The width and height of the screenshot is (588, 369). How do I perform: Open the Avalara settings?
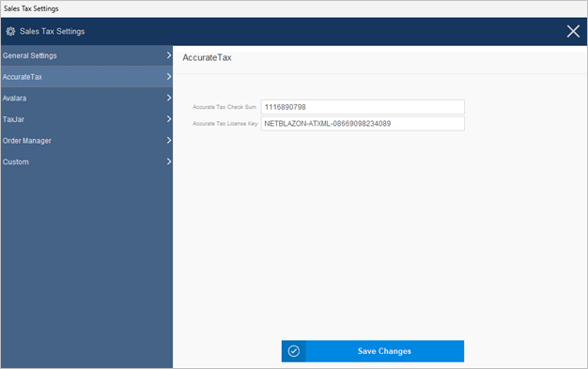point(86,99)
